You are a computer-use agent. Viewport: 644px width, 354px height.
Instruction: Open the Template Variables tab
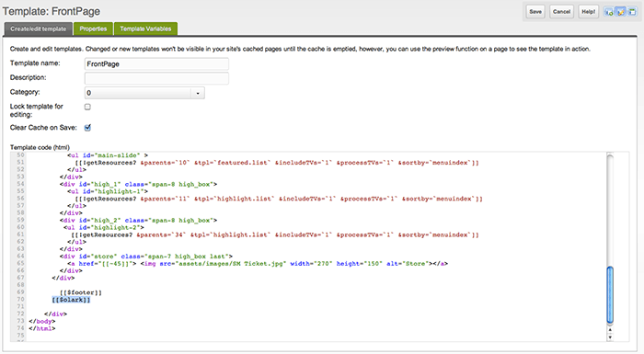(145, 29)
